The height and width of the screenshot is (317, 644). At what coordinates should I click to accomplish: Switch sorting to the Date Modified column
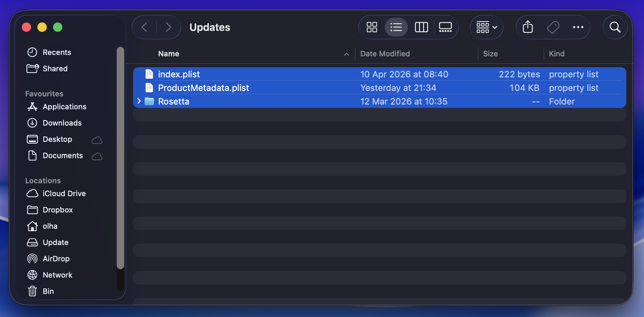coord(385,54)
